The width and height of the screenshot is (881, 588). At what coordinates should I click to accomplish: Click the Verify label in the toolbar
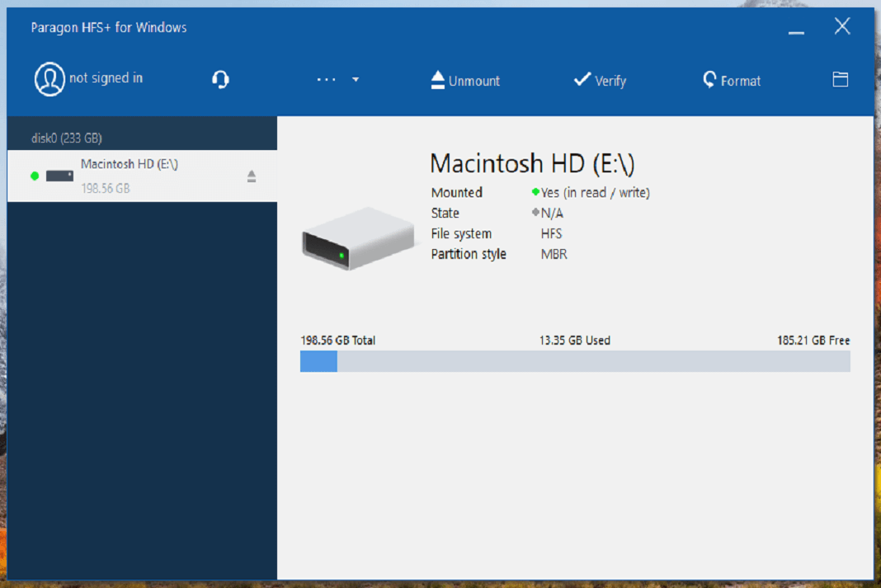(610, 81)
